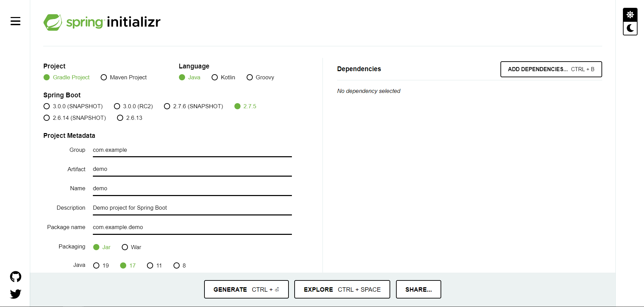Image resolution: width=644 pixels, height=307 pixels.
Task: Edit the Artifact input field
Action: 192,169
